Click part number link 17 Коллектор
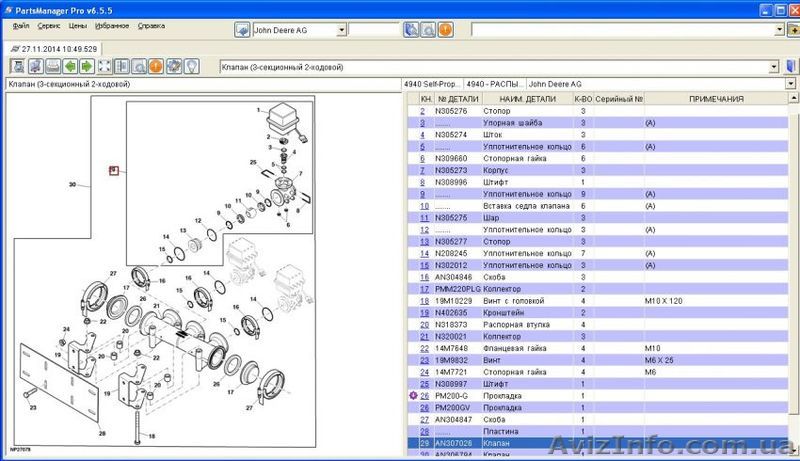800x461 pixels. [424, 288]
